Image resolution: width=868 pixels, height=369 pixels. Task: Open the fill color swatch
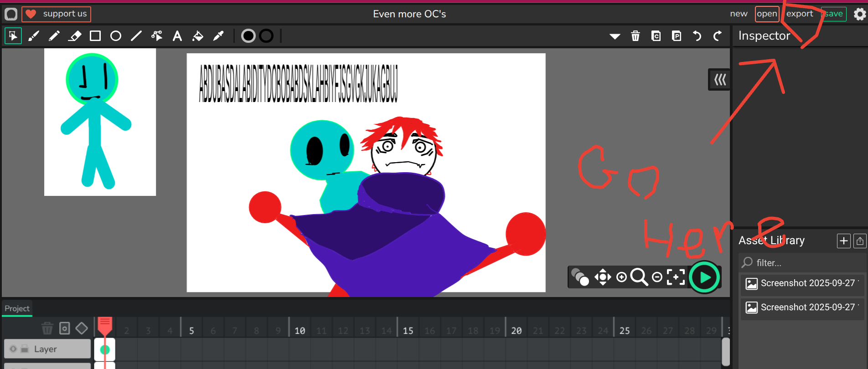(248, 36)
